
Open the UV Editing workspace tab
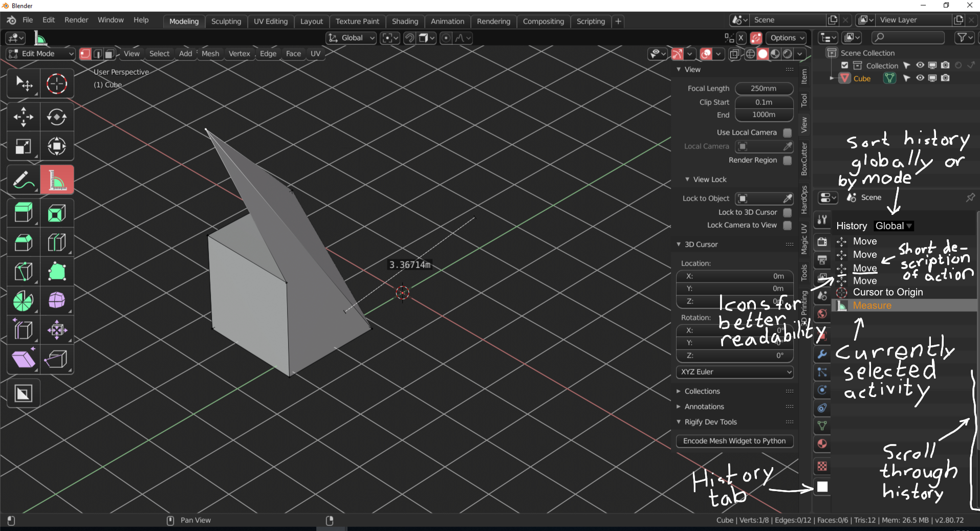[271, 21]
